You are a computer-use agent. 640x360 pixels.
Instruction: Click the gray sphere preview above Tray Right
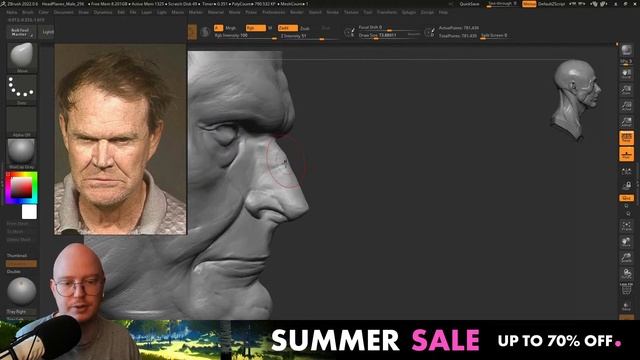tap(22, 291)
